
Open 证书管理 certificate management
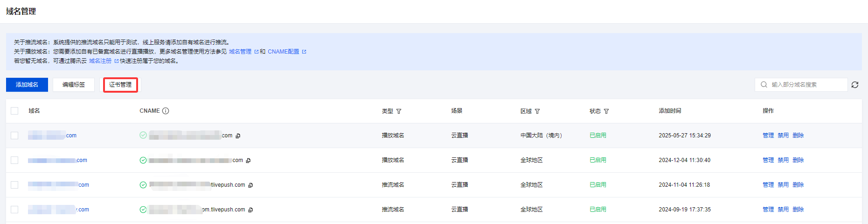(x=120, y=85)
